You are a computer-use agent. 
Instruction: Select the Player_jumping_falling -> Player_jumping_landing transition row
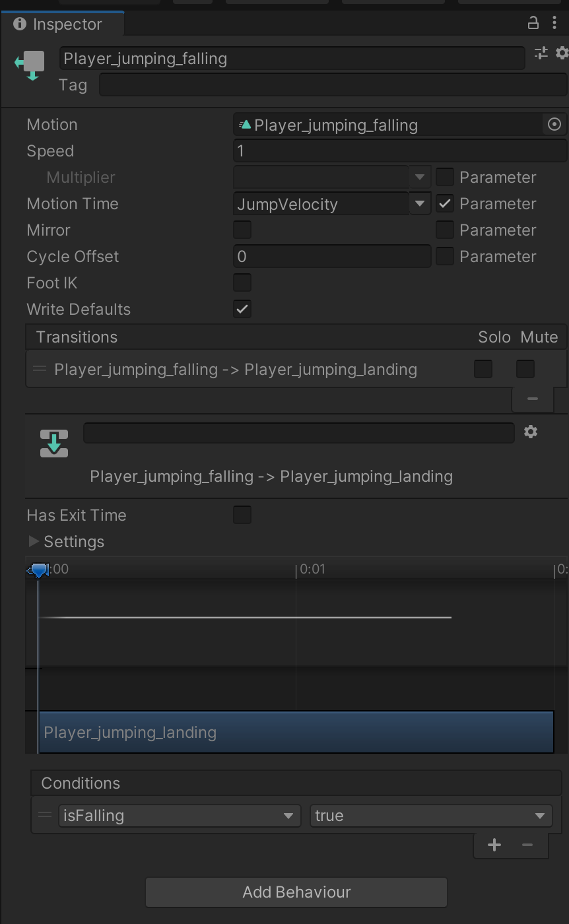(x=296, y=369)
